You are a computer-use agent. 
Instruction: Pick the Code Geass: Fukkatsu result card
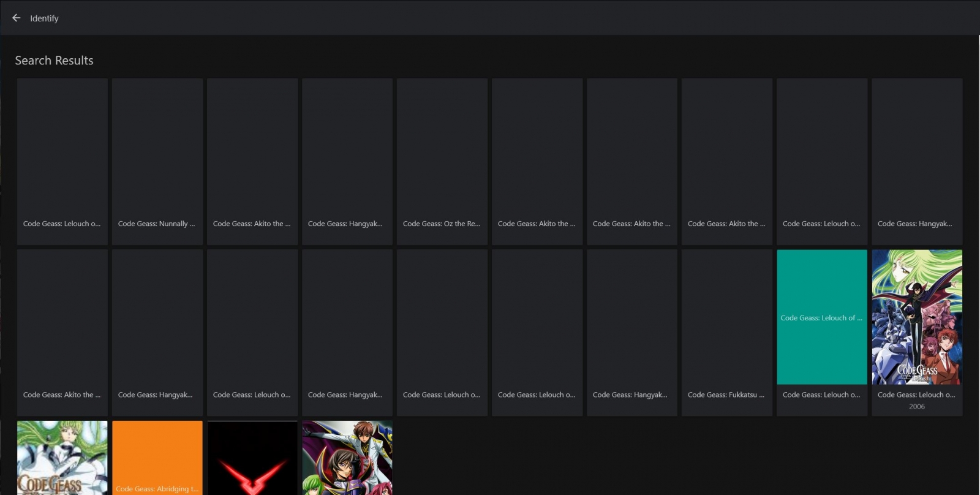[x=726, y=333]
